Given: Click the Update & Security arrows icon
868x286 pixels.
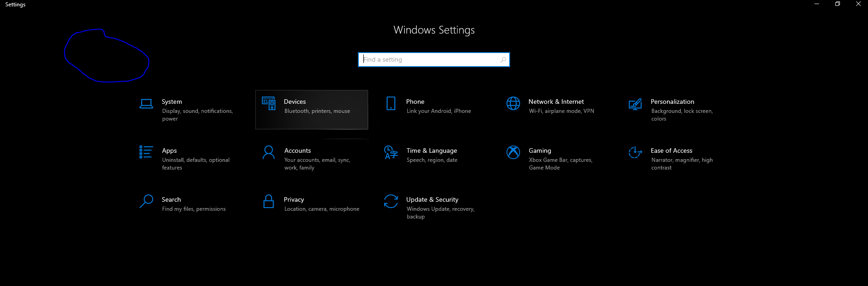Looking at the screenshot, I should coord(391,201).
